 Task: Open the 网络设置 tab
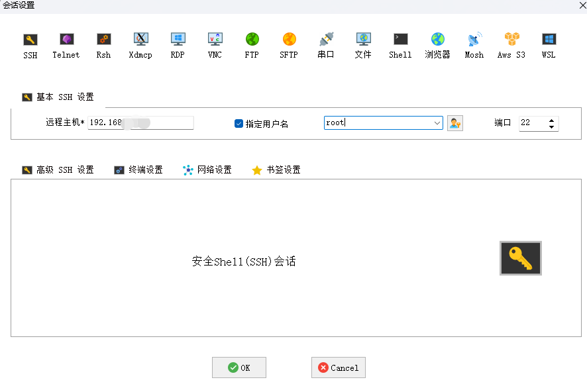pos(207,170)
